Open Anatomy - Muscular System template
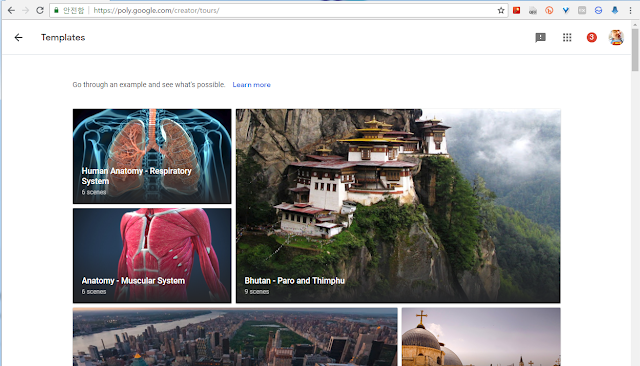Screen dimensions: 640x366 point(152,256)
